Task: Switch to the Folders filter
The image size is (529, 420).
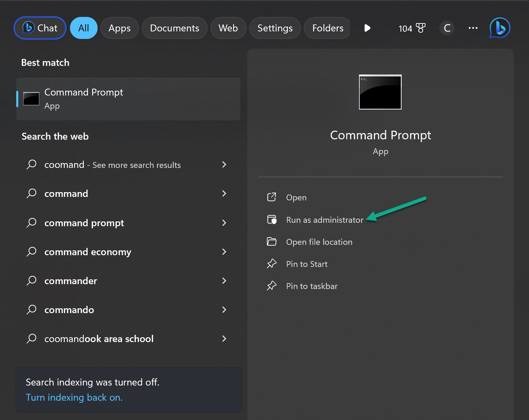Action: pos(327,28)
